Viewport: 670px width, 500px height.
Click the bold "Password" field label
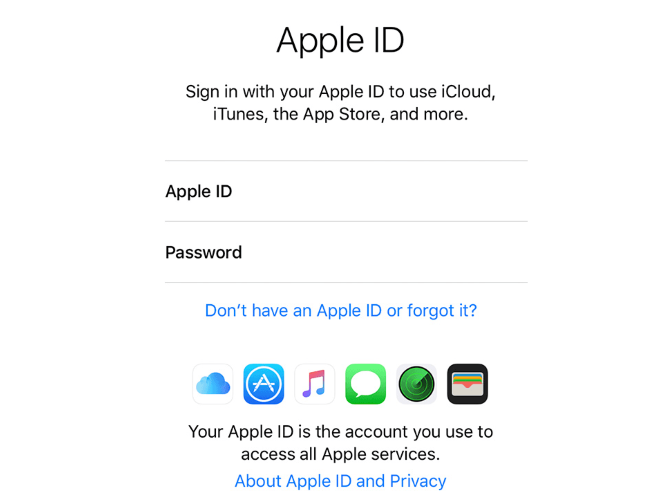(203, 252)
